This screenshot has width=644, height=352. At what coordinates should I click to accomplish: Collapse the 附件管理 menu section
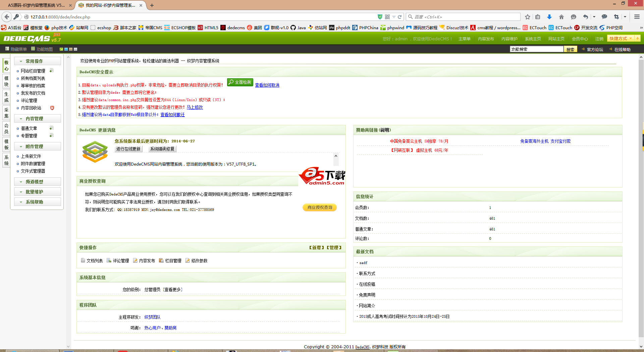[x=38, y=146]
